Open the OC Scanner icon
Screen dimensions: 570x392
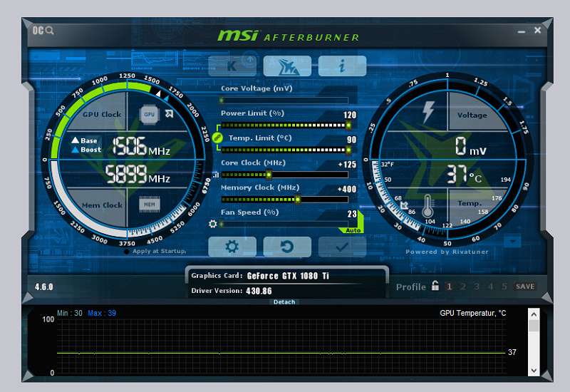[x=43, y=31]
